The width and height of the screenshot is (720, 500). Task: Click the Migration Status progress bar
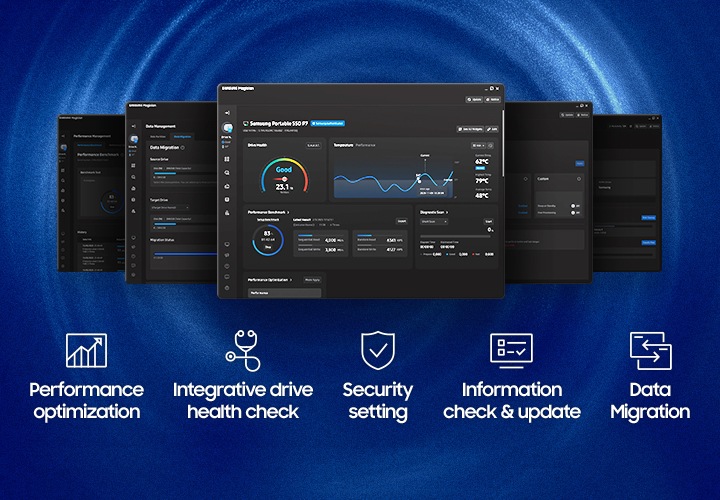185,254
